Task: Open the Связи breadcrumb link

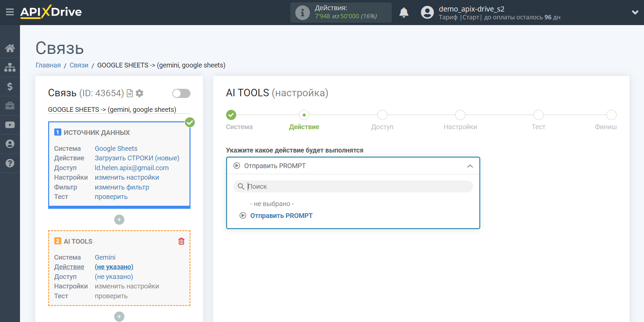Action: 79,65
